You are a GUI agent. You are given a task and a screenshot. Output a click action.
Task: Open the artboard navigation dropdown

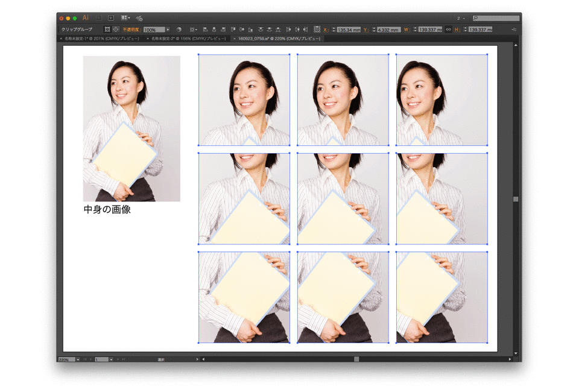tap(111, 359)
